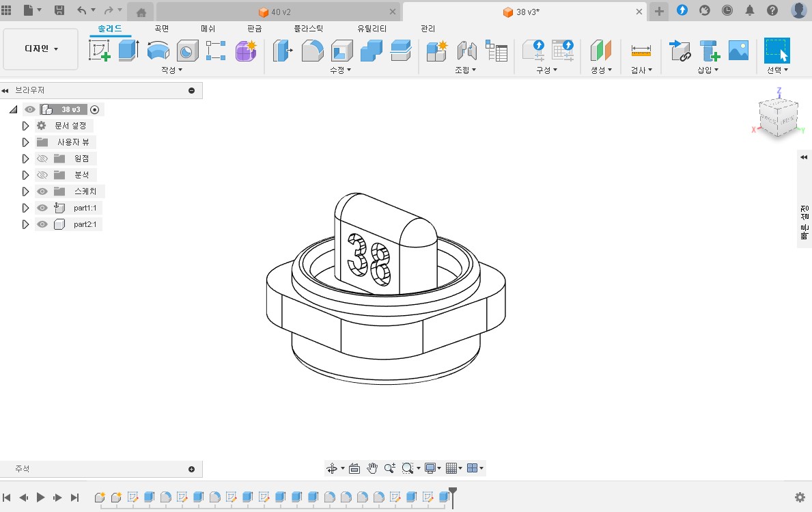Click the Insert image picture icon
812x512 pixels.
pos(738,51)
